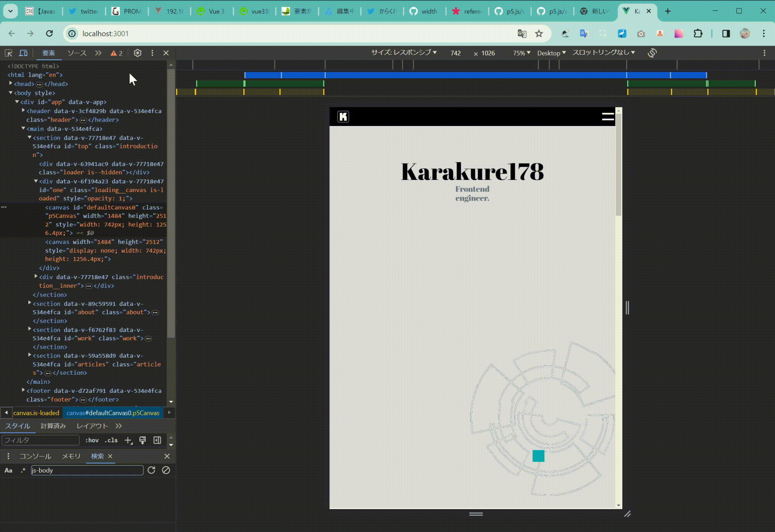
Task: Toggle regular expression search option
Action: coord(23,470)
